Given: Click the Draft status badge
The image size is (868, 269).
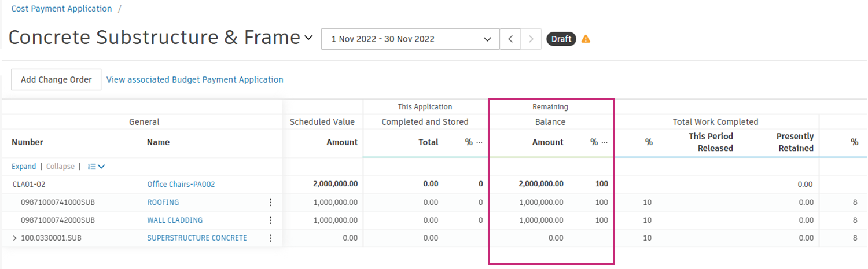Looking at the screenshot, I should [x=561, y=39].
